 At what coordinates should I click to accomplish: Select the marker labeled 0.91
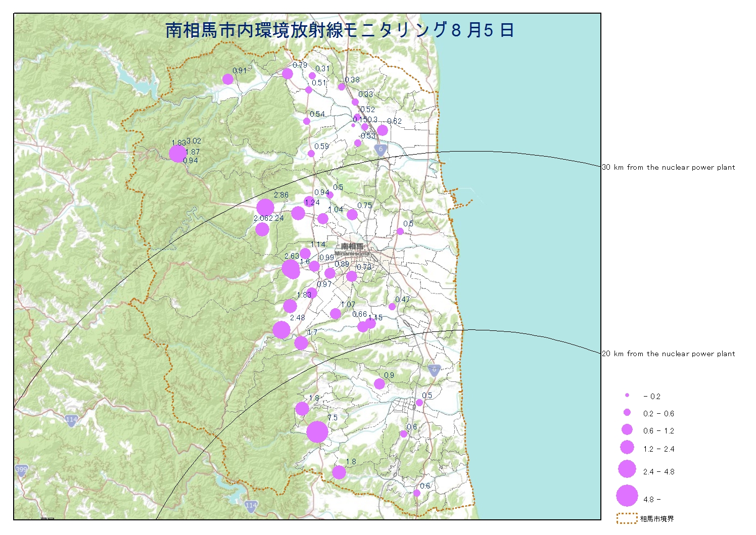click(228, 79)
